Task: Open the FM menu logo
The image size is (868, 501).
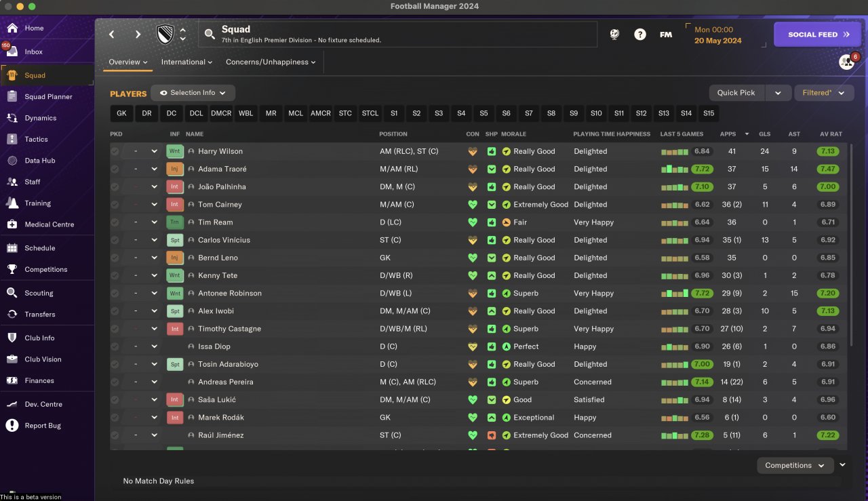Action: tap(666, 34)
